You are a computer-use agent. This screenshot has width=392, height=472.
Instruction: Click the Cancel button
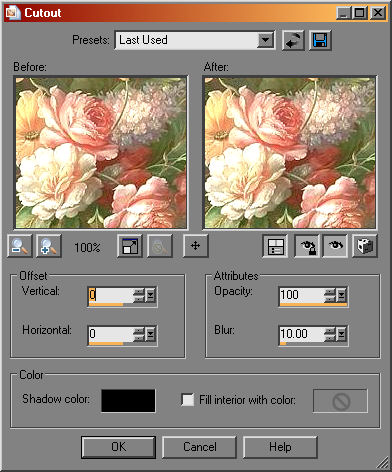point(200,447)
